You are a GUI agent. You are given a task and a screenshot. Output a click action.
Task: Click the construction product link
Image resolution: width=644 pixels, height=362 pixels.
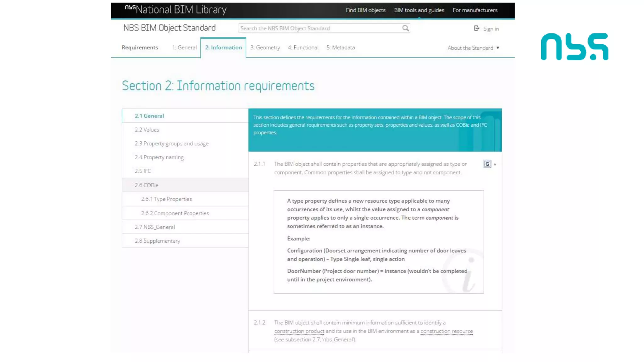299,331
